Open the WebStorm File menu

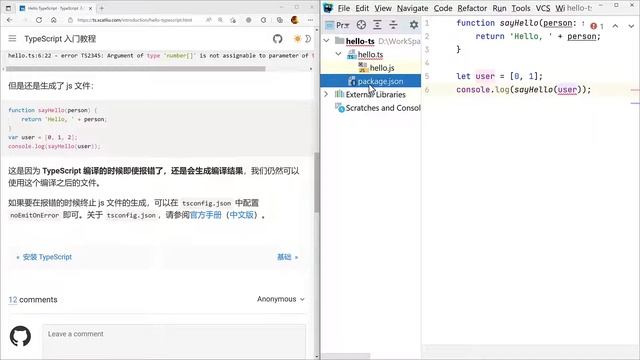[343, 8]
